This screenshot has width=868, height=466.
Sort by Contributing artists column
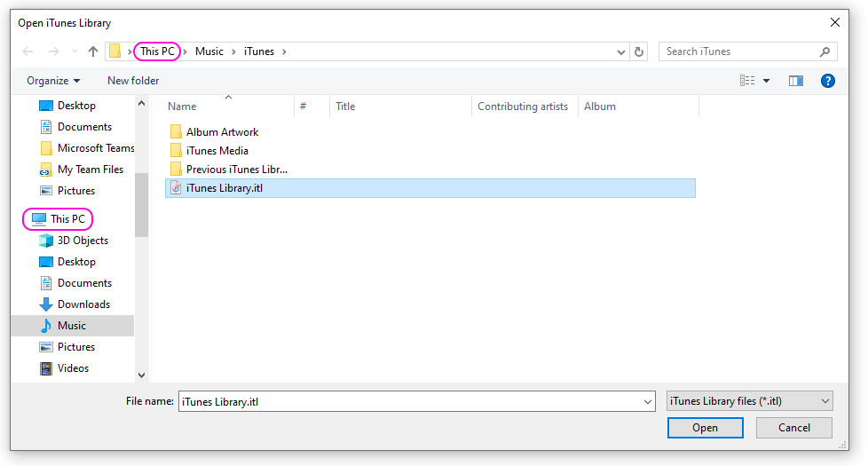pyautogui.click(x=525, y=107)
